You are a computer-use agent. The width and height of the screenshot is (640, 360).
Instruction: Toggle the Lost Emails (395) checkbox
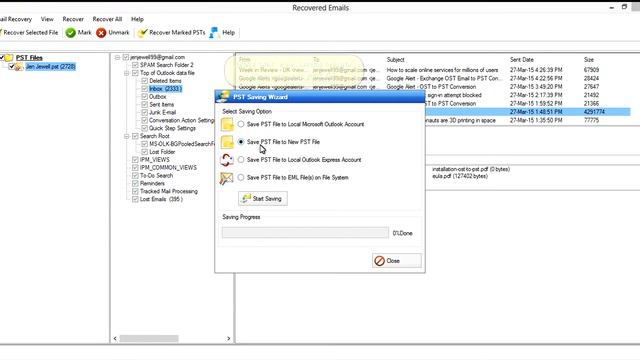pyautogui.click(x=135, y=199)
